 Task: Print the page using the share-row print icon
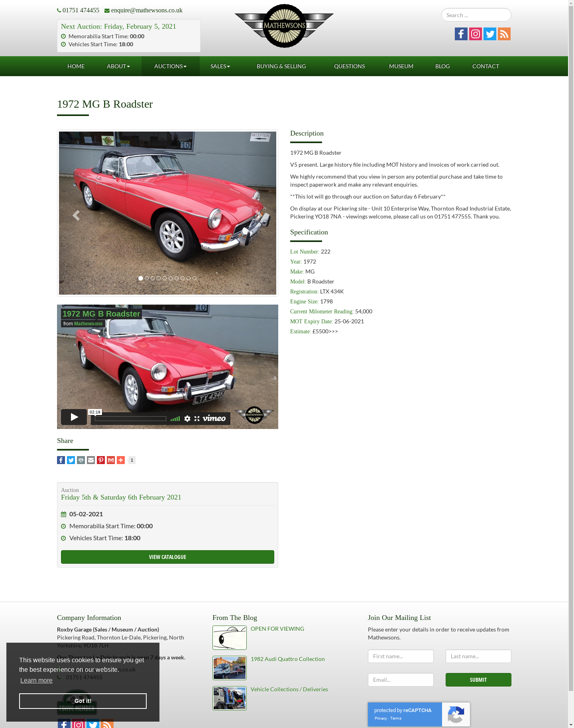[81, 460]
